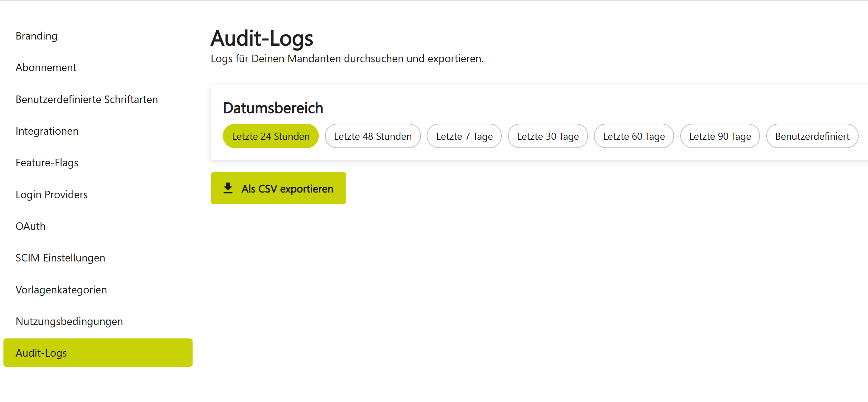
Task: Select the Letzte 24 Stunden range
Action: (271, 136)
